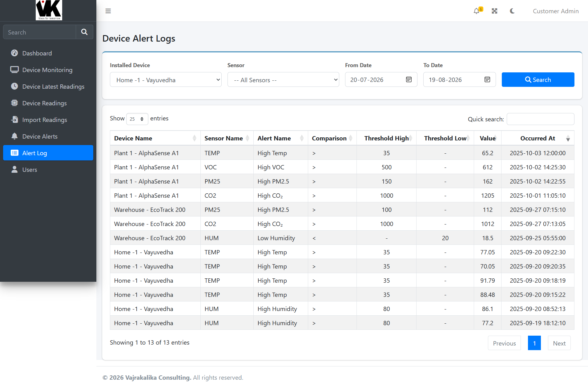
Task: Sort table by Threshold High column
Action: (386, 138)
